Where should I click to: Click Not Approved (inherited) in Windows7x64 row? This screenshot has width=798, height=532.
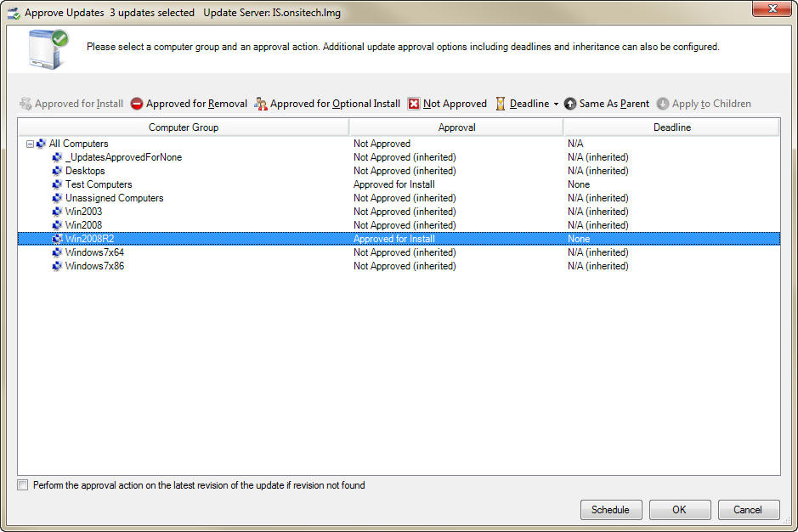[405, 252]
